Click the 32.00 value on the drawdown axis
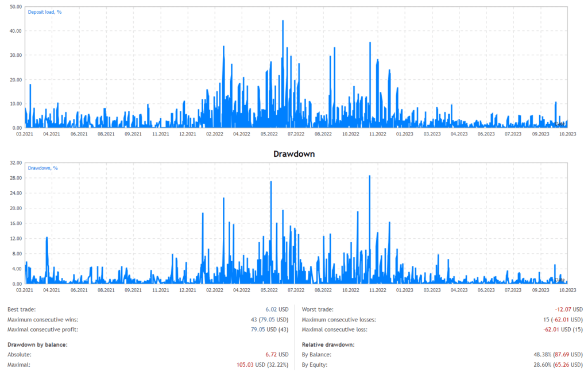The image size is (588, 372). (x=16, y=163)
